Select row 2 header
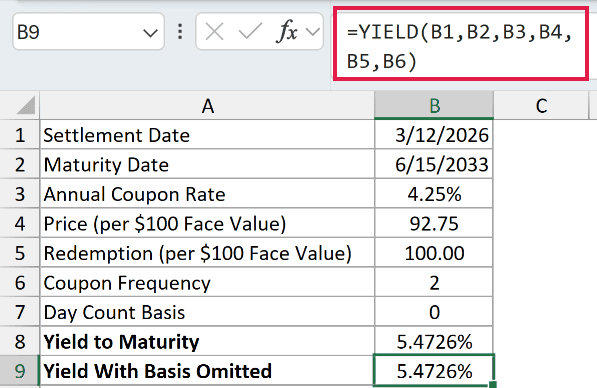The image size is (597, 388). [x=20, y=164]
